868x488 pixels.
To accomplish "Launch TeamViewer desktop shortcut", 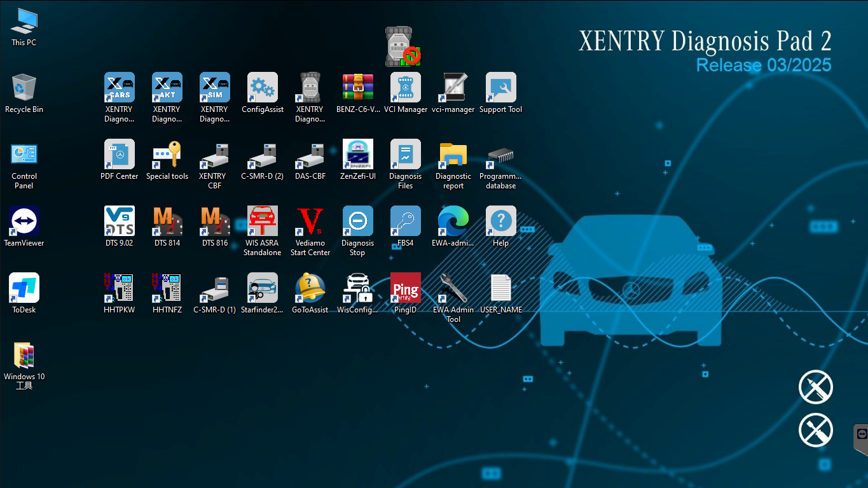I will pyautogui.click(x=24, y=221).
